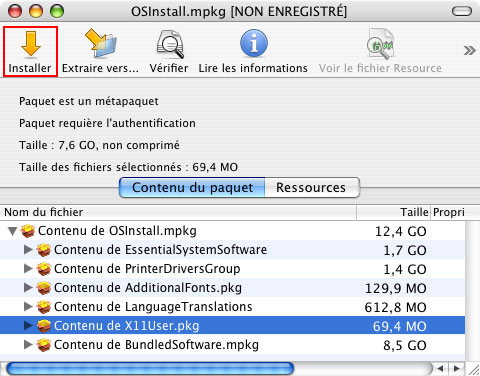The image size is (480, 376).
Task: Switch to the Ressources tab
Action: coord(312,188)
